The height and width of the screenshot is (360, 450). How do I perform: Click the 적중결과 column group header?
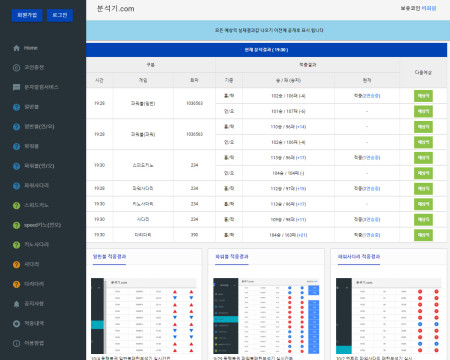307,65
